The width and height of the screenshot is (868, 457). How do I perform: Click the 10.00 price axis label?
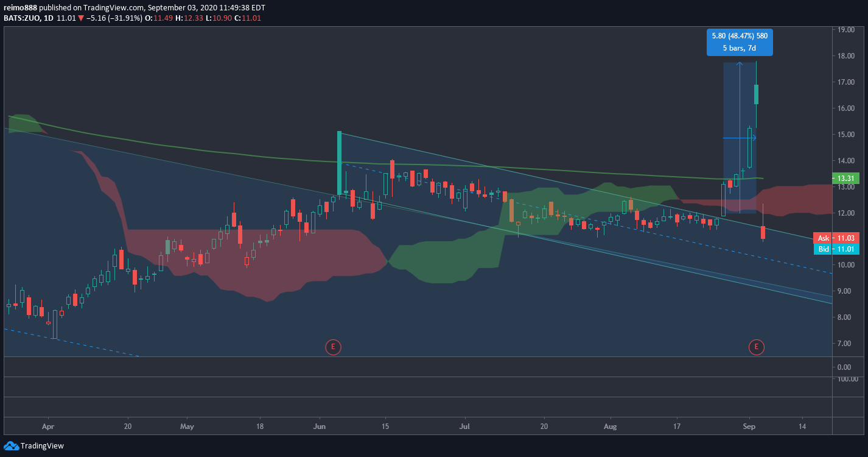(x=847, y=265)
